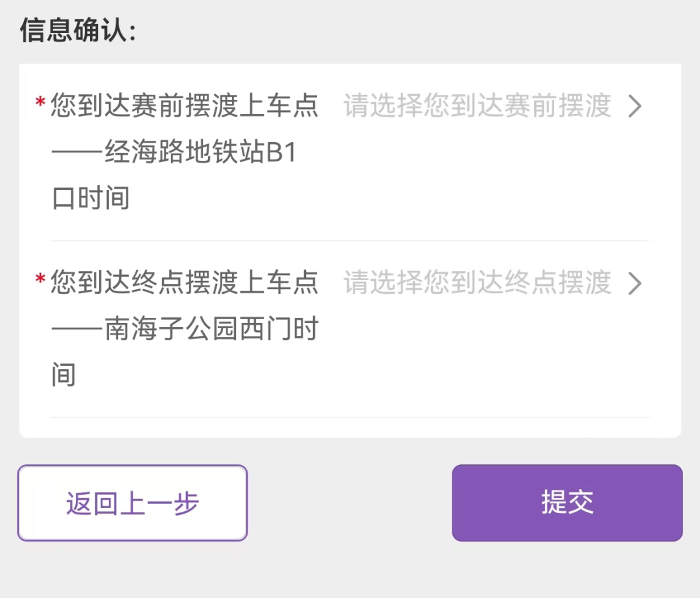Screen dimensions: 700x598
Task: Click the grey gap between 返回上一步 and 提交
Action: (x=350, y=503)
